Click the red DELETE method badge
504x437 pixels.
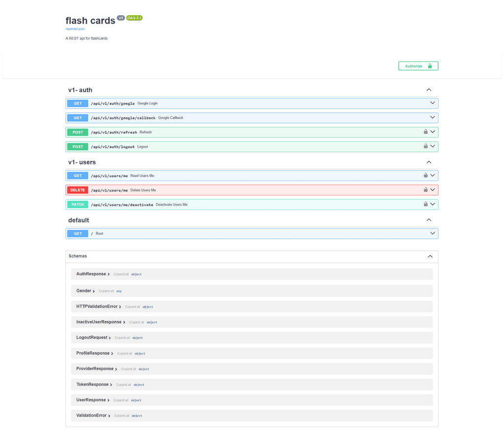78,190
